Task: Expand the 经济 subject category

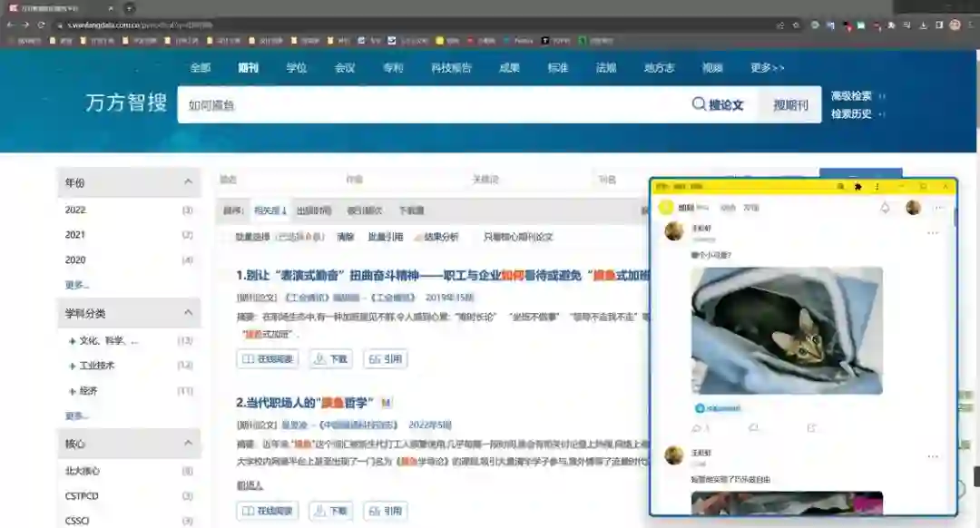Action: coord(72,391)
